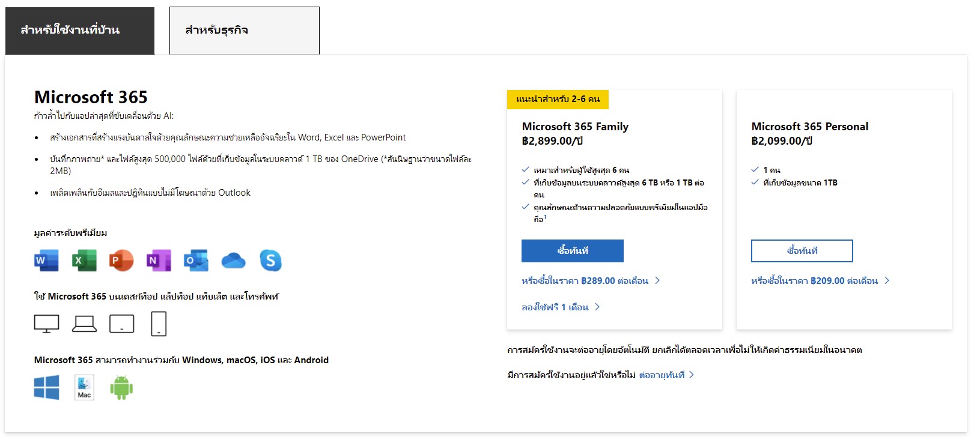
Task: Switch to the สำหรับธุรกิจ tab
Action: pos(244,31)
